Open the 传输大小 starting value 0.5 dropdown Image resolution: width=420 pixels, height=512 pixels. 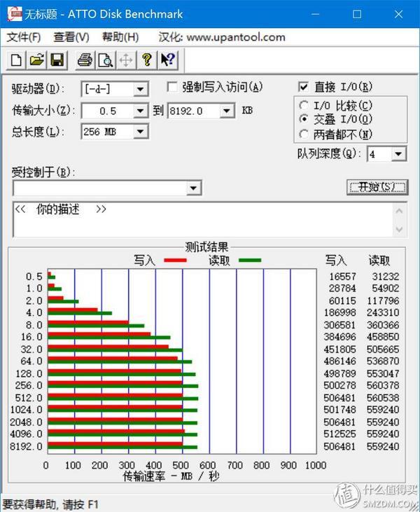click(141, 111)
